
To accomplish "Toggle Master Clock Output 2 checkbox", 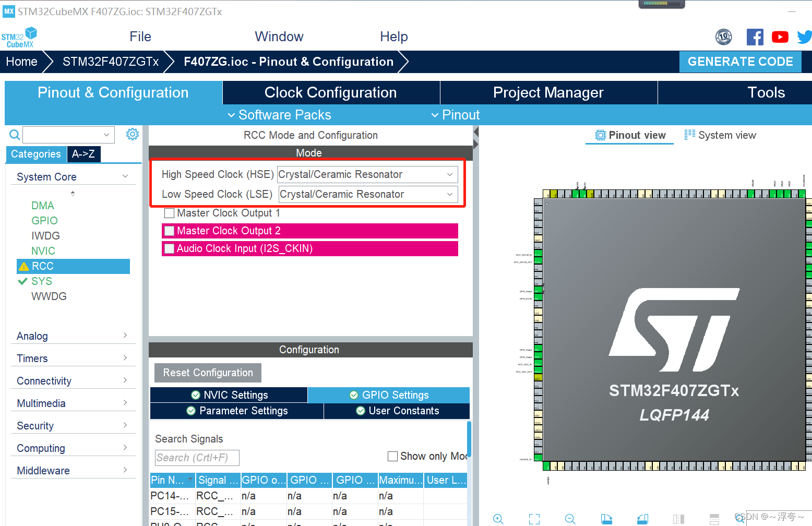I will coord(169,231).
